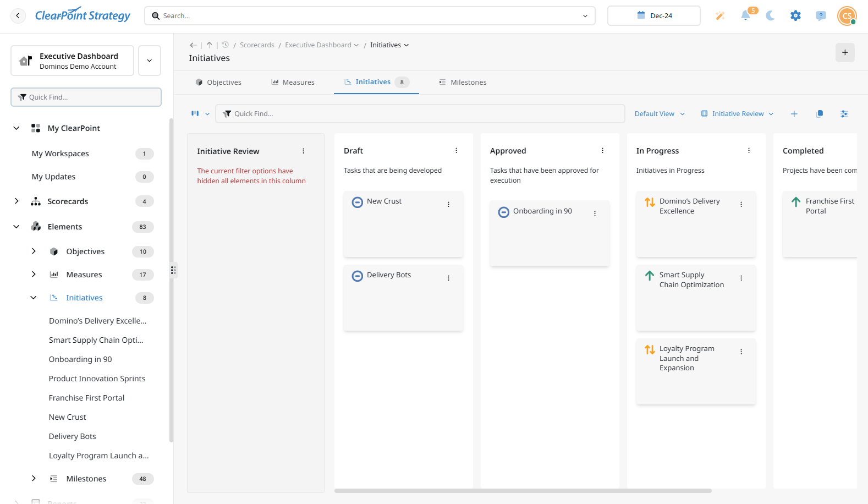Expand the Scorecards tree section

point(17,201)
